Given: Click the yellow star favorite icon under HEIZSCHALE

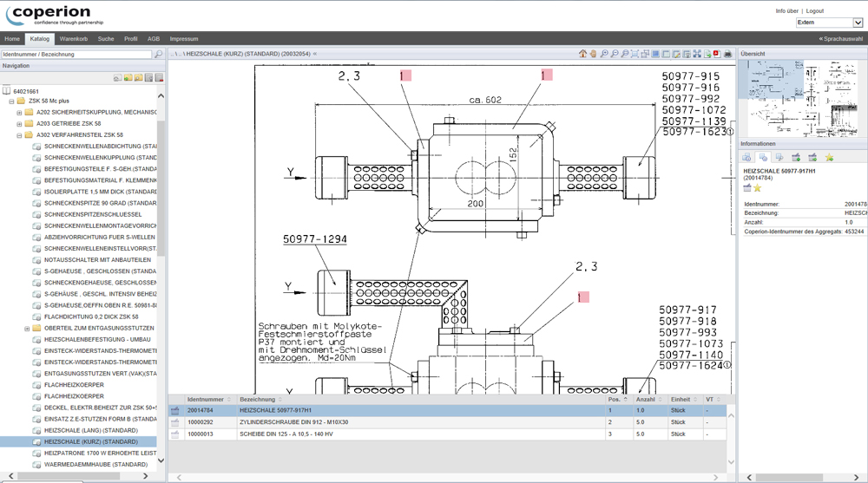Looking at the screenshot, I should (x=757, y=188).
